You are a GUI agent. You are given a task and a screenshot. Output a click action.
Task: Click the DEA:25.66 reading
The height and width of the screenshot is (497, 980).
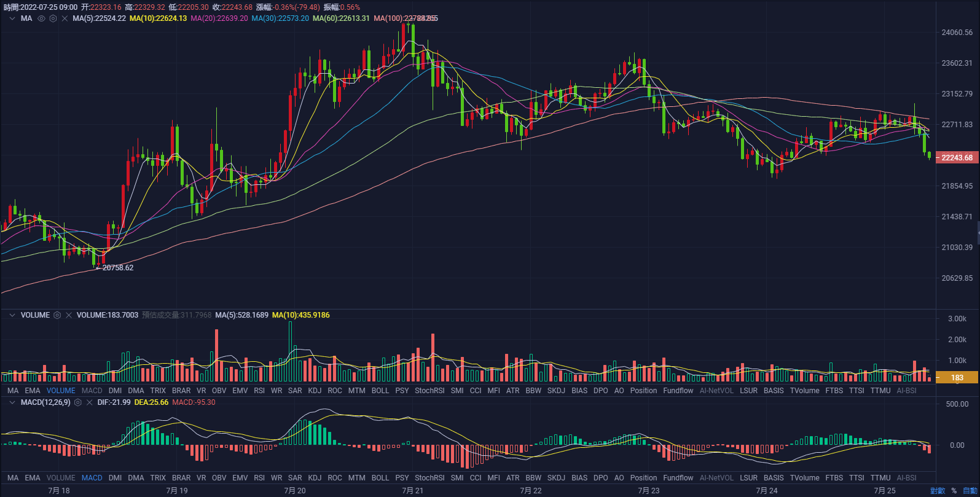tap(151, 402)
